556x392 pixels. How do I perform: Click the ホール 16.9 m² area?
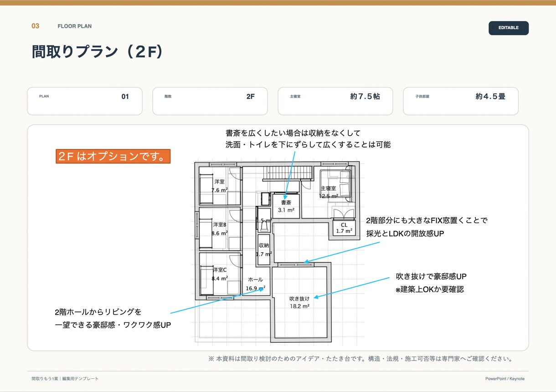point(255,284)
